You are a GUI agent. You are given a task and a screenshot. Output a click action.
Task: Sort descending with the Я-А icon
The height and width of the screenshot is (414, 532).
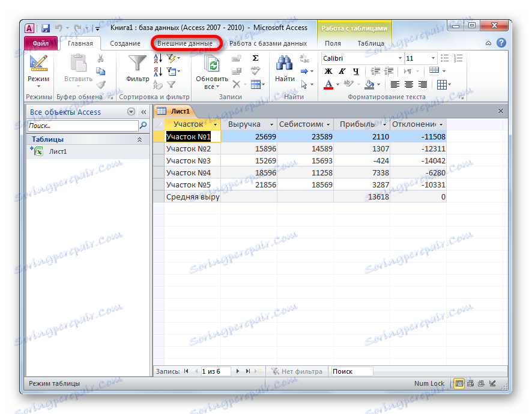(x=158, y=72)
